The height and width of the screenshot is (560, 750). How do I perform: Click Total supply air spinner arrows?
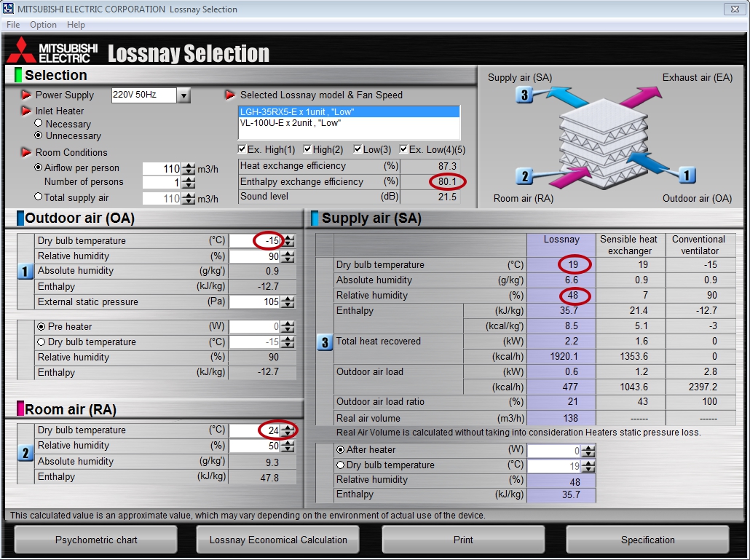(189, 199)
